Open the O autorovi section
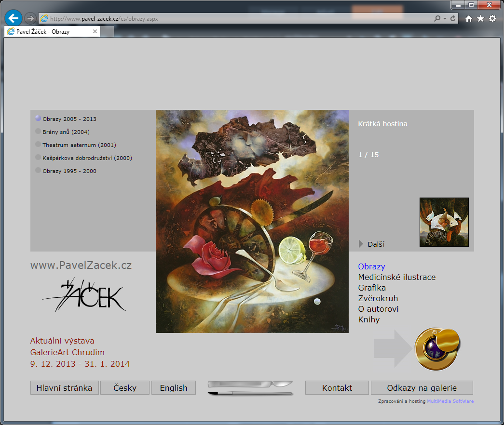This screenshot has width=504, height=425. point(378,309)
